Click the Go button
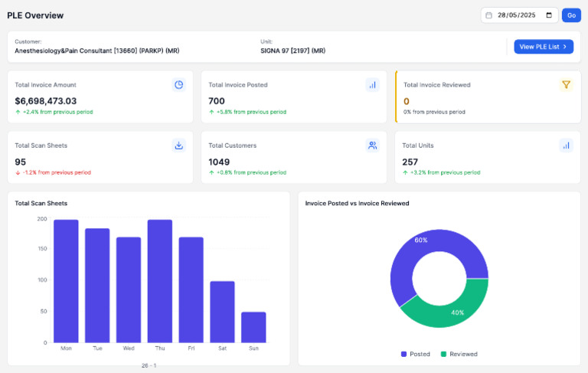This screenshot has height=373, width=588. [x=571, y=15]
